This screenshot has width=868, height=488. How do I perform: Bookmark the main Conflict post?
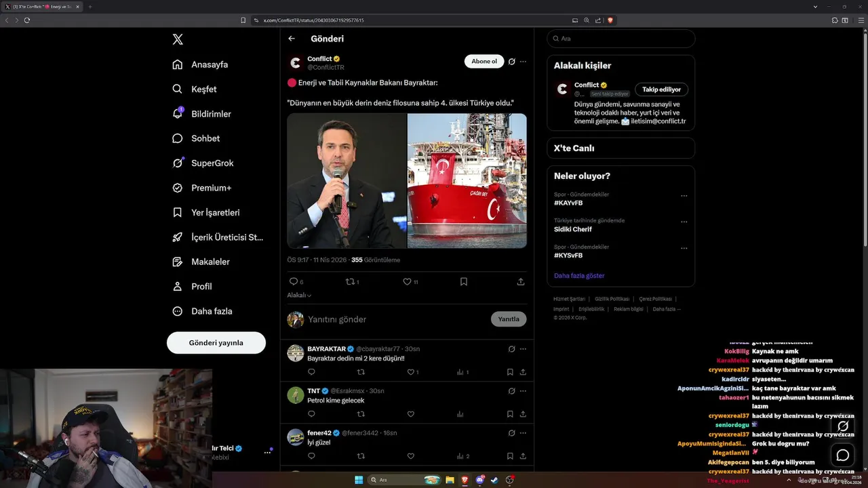(464, 281)
